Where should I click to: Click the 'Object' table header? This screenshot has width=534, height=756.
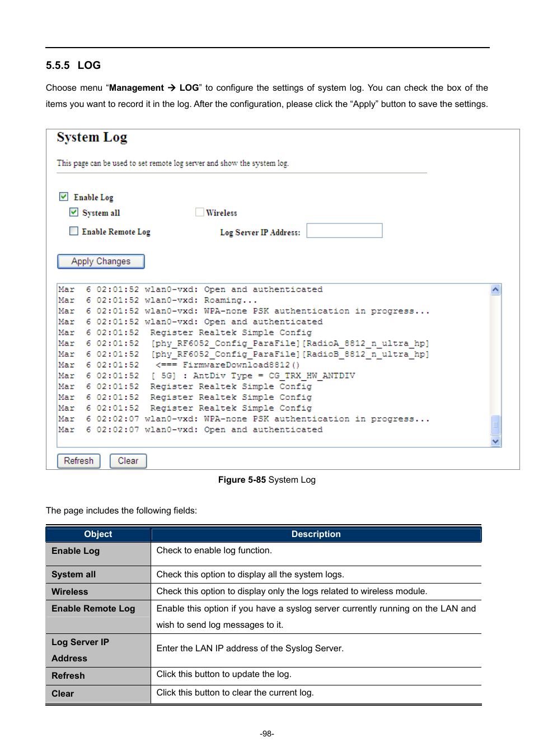click(98, 534)
